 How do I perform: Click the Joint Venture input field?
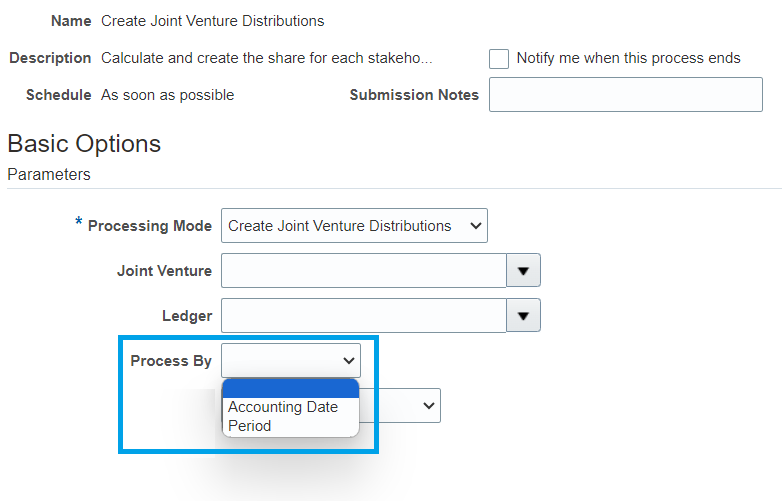[364, 271]
